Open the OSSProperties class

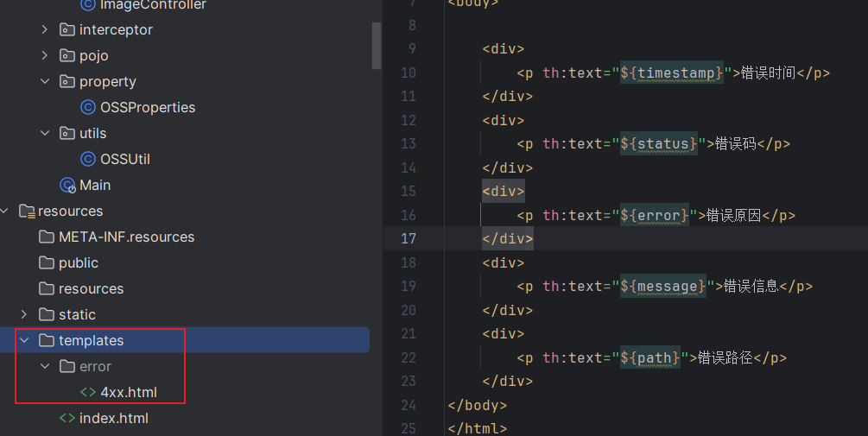point(148,107)
